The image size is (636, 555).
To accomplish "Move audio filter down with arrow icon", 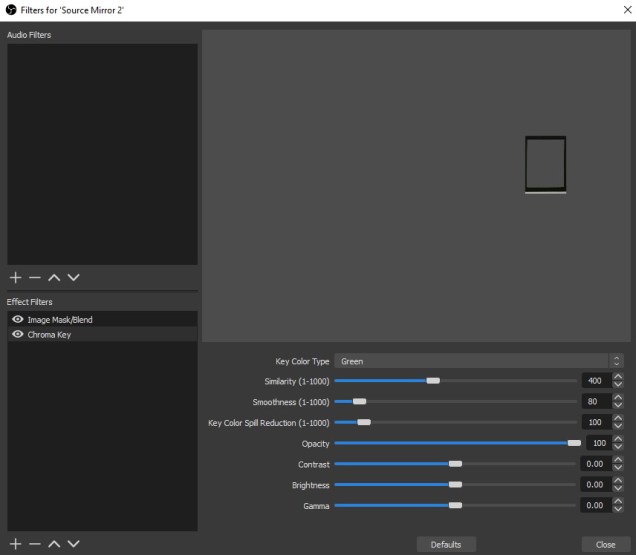I will tap(73, 277).
